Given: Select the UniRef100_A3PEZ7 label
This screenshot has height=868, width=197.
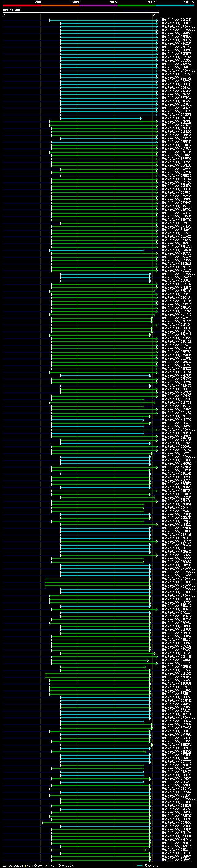Looking at the screenshot, I should click(177, 369).
